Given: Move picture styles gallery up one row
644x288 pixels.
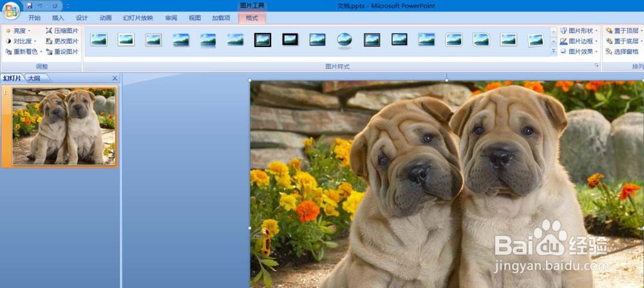Looking at the screenshot, I should [x=554, y=32].
